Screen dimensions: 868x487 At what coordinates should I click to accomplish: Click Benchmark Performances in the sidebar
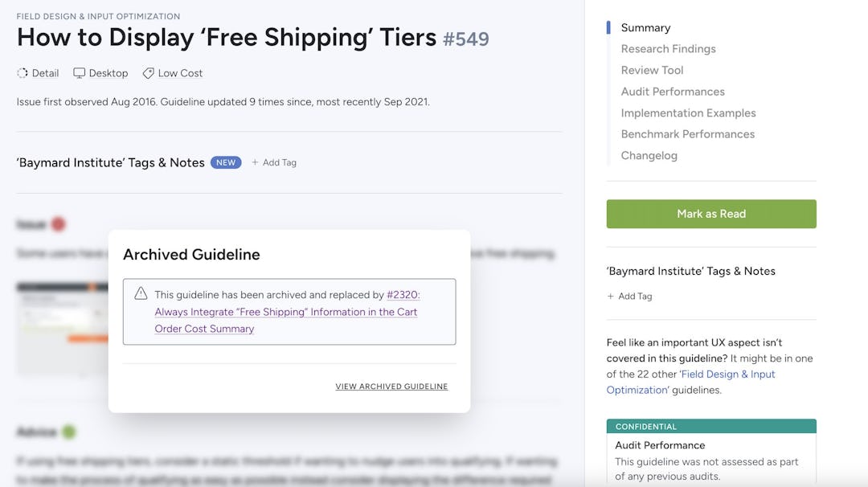(x=688, y=133)
